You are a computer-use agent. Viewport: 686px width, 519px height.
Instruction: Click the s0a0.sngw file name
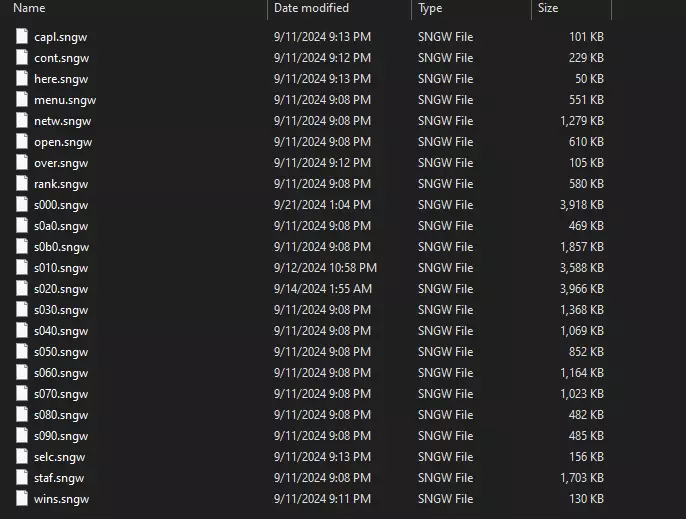62,226
